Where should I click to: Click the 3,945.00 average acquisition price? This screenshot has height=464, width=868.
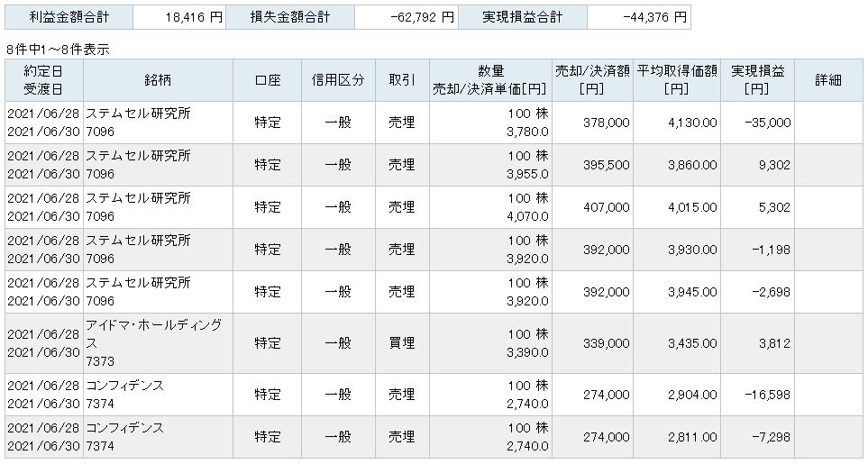click(692, 292)
